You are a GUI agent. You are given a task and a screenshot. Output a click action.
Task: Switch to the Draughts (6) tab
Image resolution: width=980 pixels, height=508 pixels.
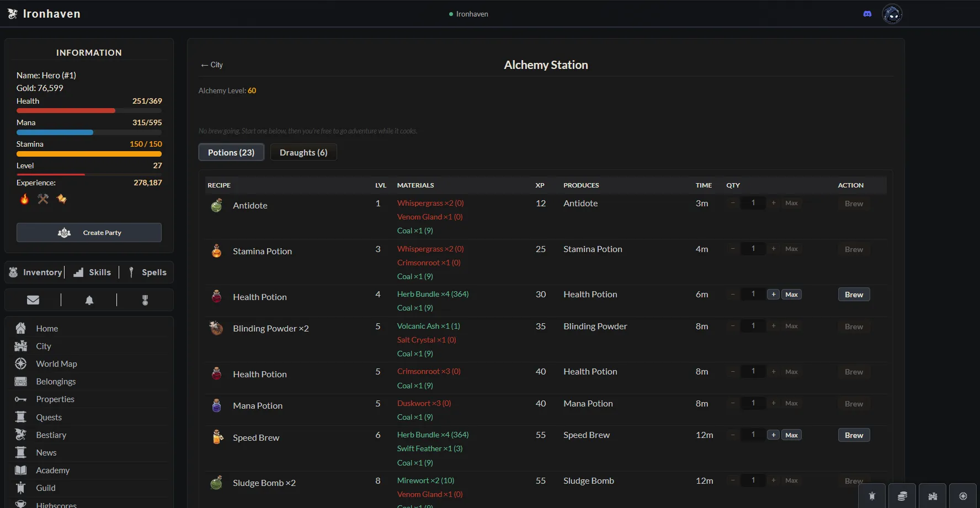(303, 152)
